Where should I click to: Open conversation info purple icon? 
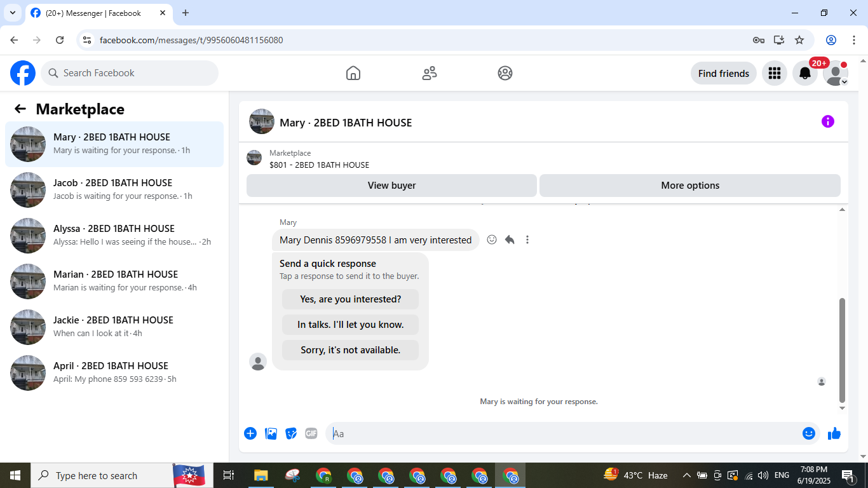[827, 121]
